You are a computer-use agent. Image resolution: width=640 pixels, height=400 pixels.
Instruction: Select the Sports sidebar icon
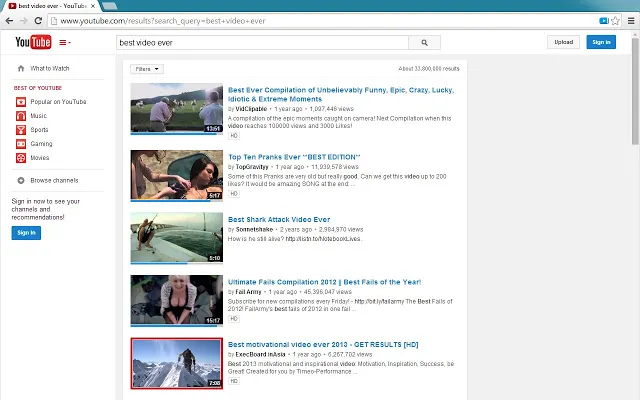click(x=21, y=130)
